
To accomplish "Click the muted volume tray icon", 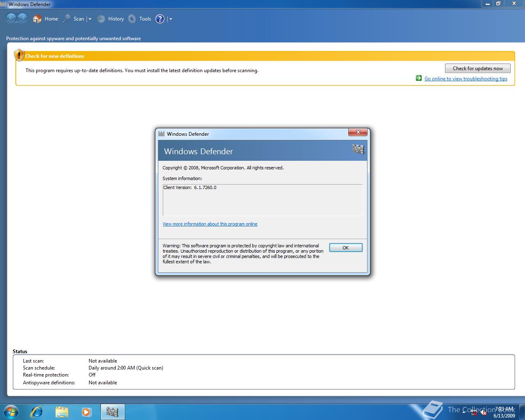I will 484,413.
